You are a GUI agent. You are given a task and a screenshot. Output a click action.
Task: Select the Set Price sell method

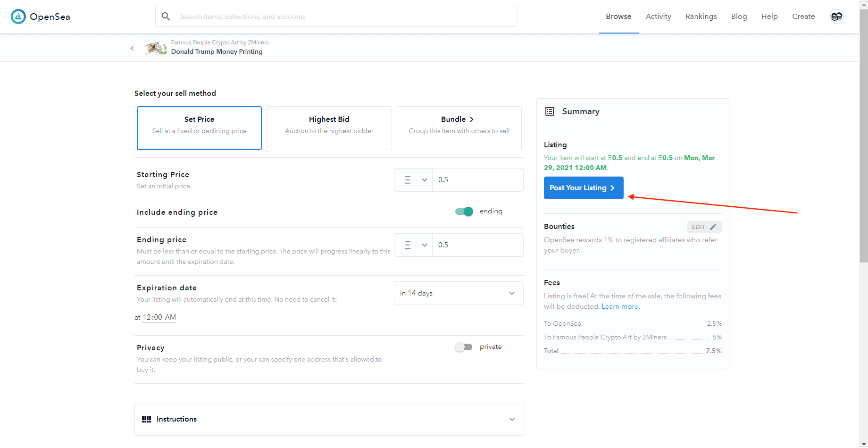pos(199,128)
